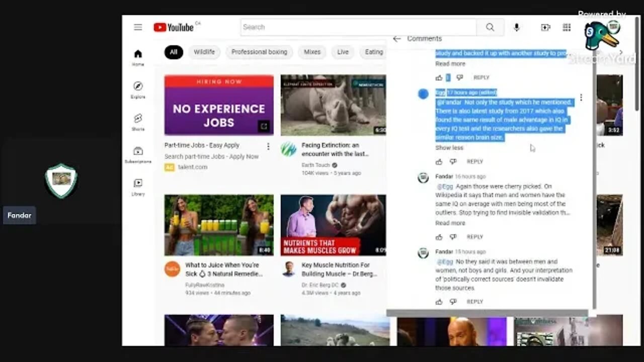Click the Fandar name label
The height and width of the screenshot is (362, 644).
tap(19, 215)
